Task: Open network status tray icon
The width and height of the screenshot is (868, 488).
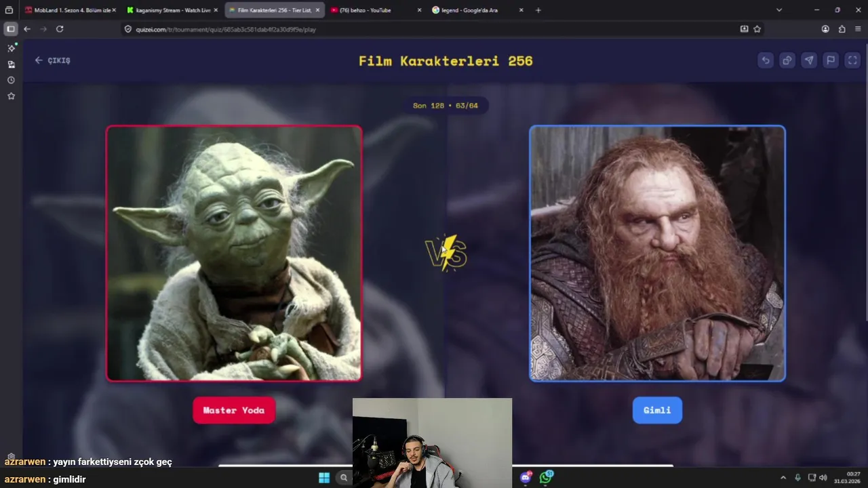Action: point(812,478)
